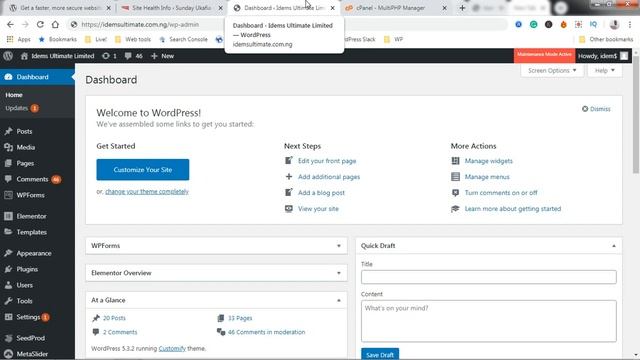Viewport: 640px width, 360px height.
Task: Open 20 Posts link in At a Glance
Action: [x=114, y=318]
